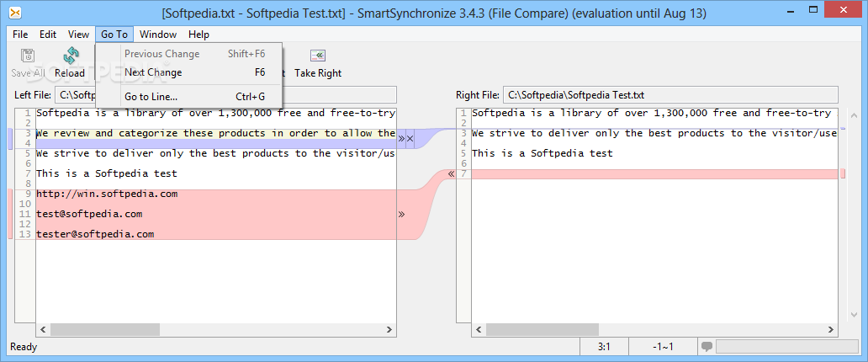Click line number 9 in left gutter
Viewport: 868px width, 362px height.
28,194
